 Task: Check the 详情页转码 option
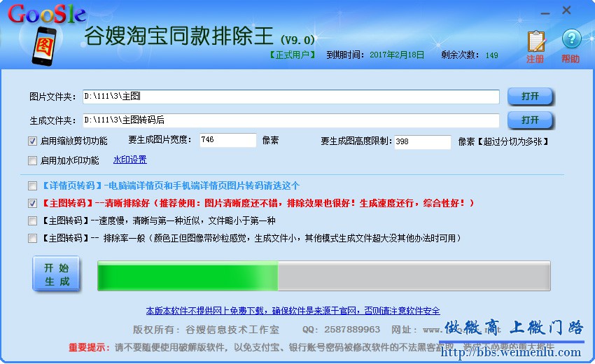(x=32, y=185)
